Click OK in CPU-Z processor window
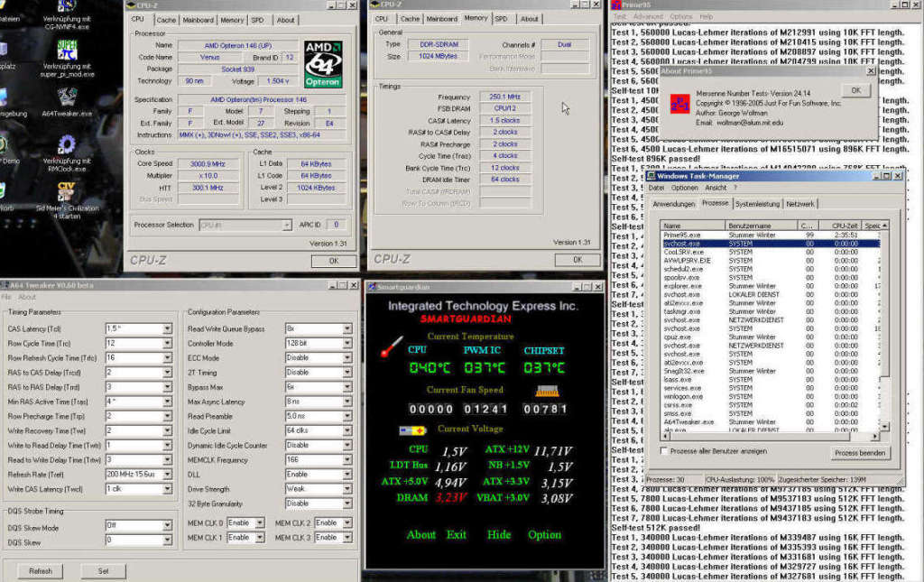This screenshot has height=582, width=924. [334, 261]
